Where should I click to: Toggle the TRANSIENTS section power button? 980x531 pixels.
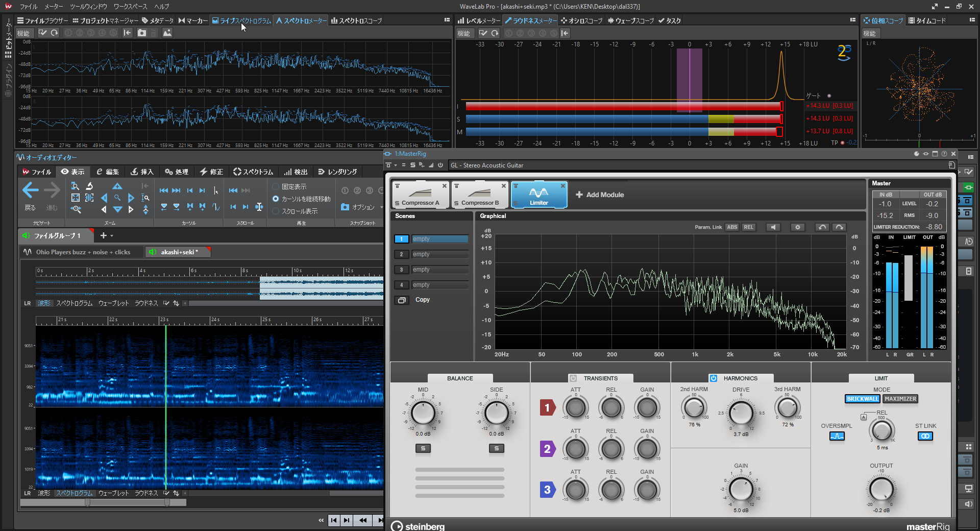tap(573, 378)
